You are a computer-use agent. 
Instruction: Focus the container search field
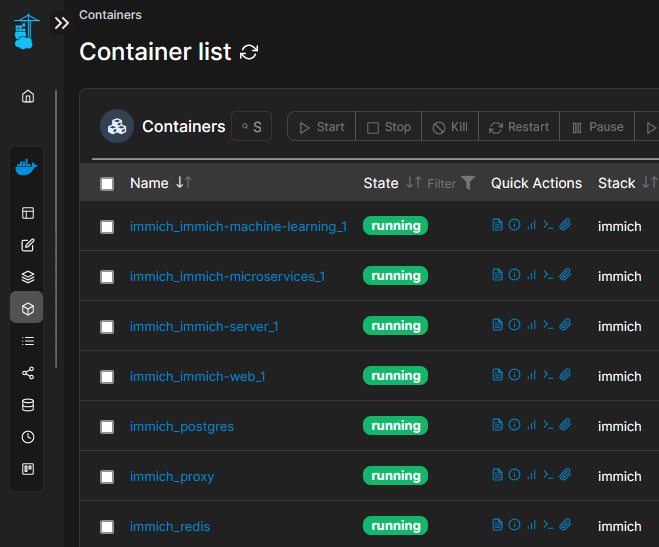coord(252,126)
